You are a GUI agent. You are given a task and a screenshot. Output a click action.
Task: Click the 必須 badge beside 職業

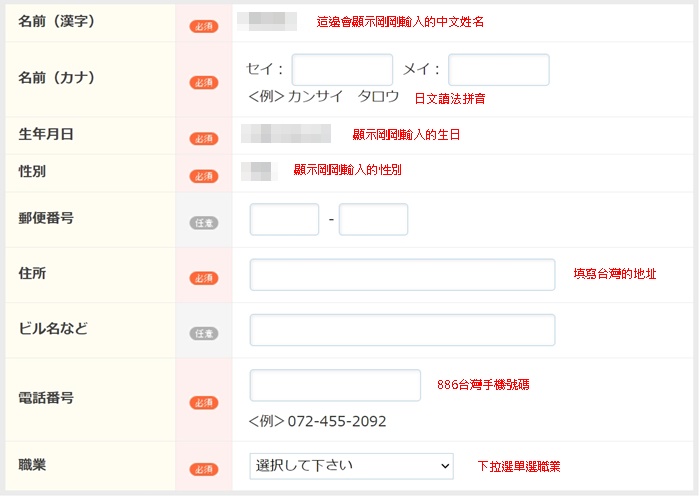[204, 469]
